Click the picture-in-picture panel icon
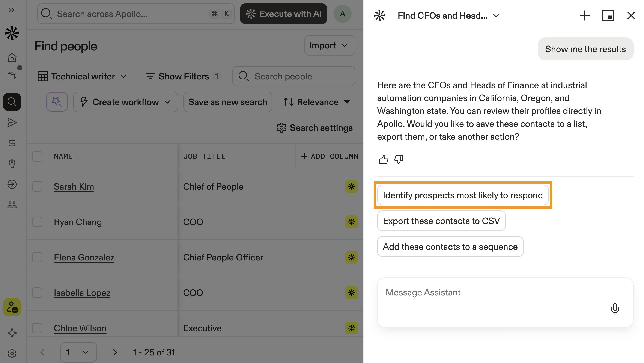This screenshot has width=644, height=363. [608, 15]
